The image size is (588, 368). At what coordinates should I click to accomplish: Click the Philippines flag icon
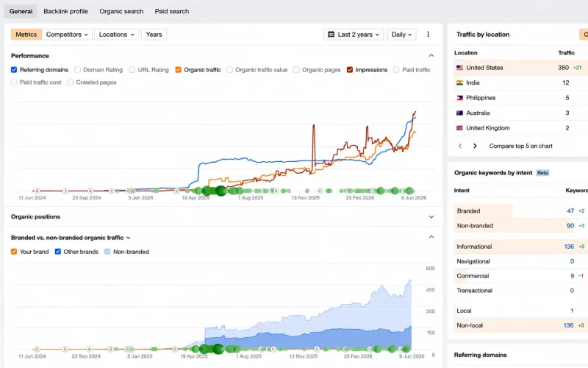click(x=459, y=98)
